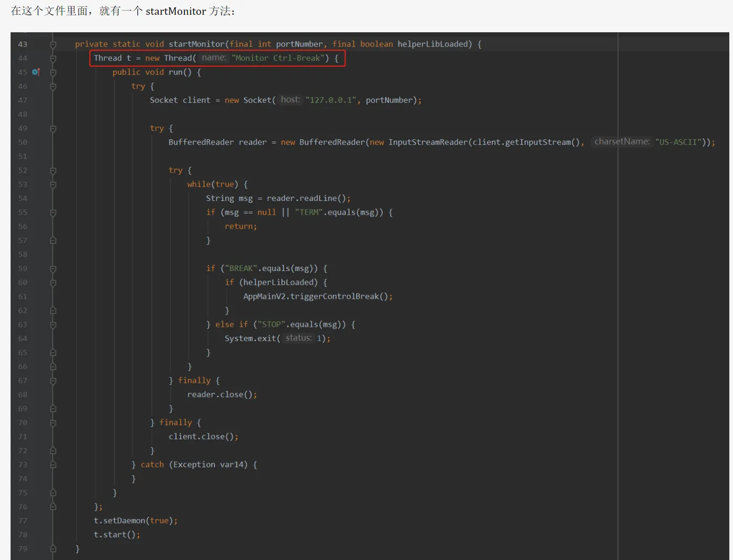Collapse the anonymous Thread class at line 44
This screenshot has width=733, height=560.
(53, 59)
